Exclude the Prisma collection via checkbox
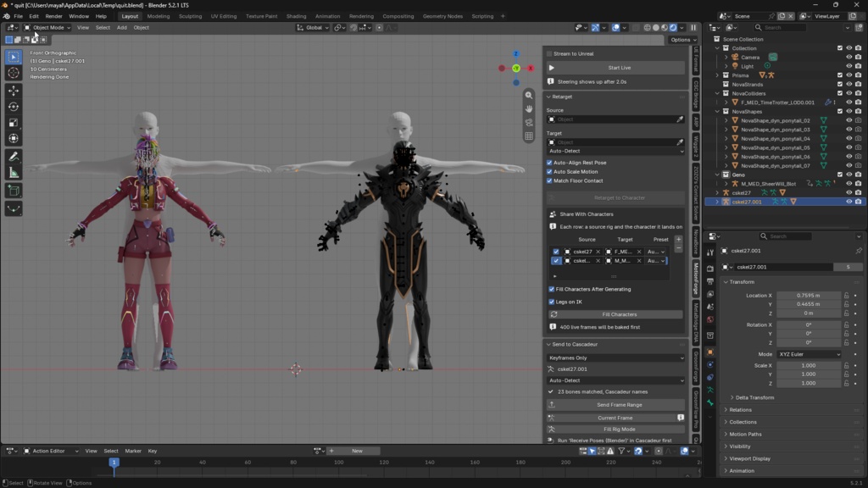This screenshot has height=488, width=868. [x=840, y=75]
